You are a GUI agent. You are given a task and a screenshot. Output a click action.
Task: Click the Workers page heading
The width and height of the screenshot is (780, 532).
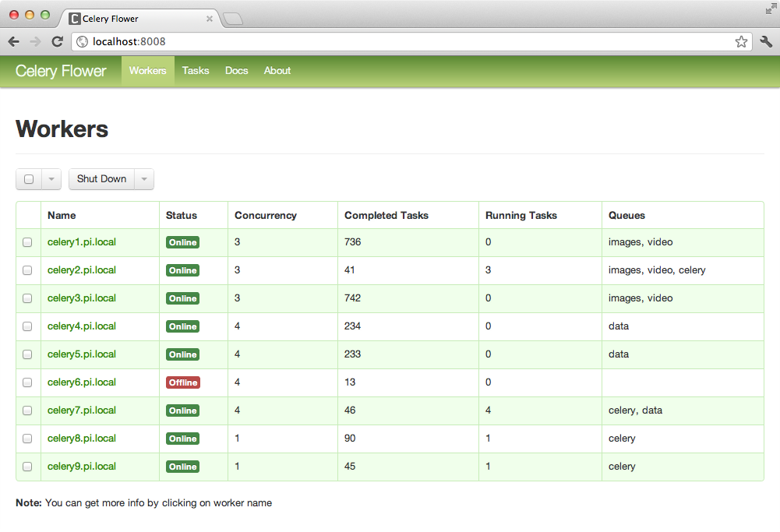(62, 129)
